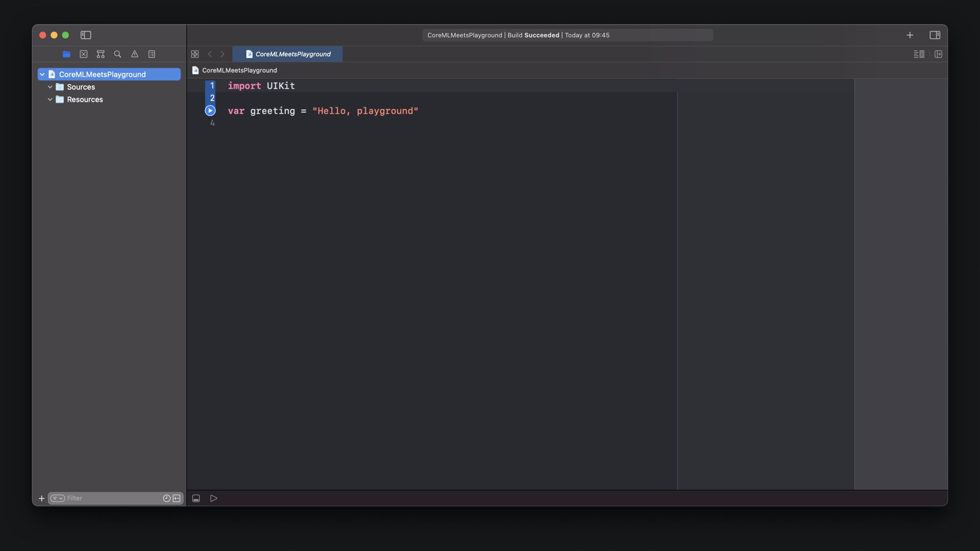Collapse the Resources folder

[x=50, y=99]
